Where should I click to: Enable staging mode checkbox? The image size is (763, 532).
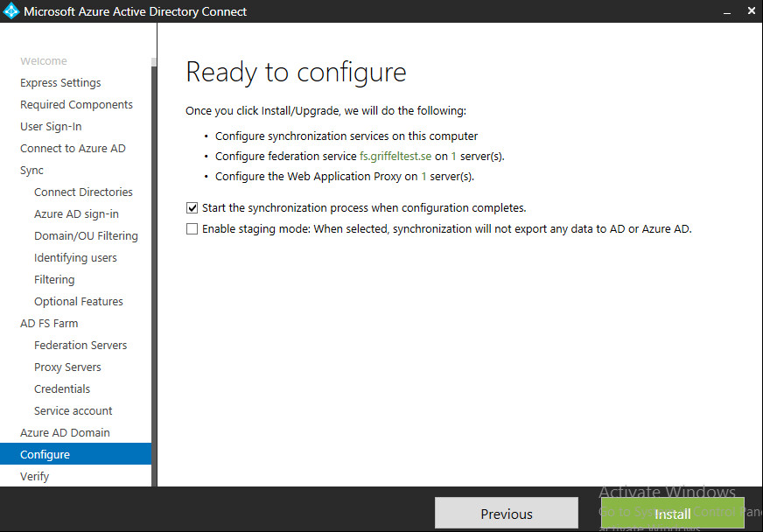click(192, 229)
